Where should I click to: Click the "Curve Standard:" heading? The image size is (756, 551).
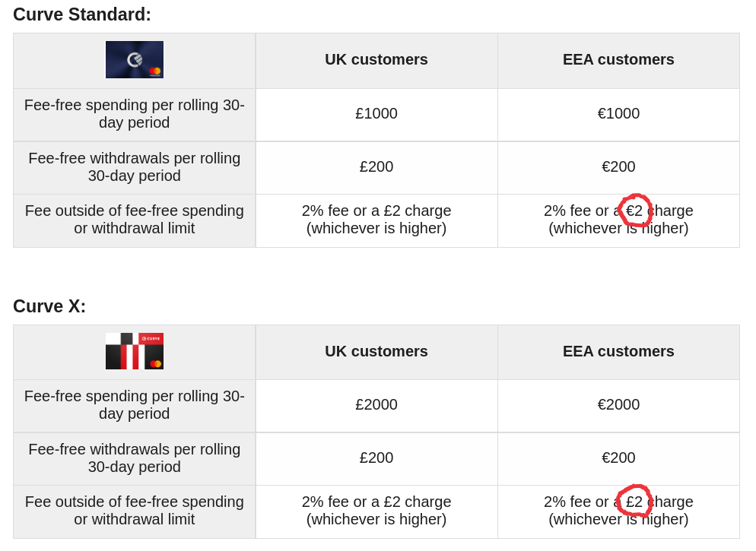(82, 14)
